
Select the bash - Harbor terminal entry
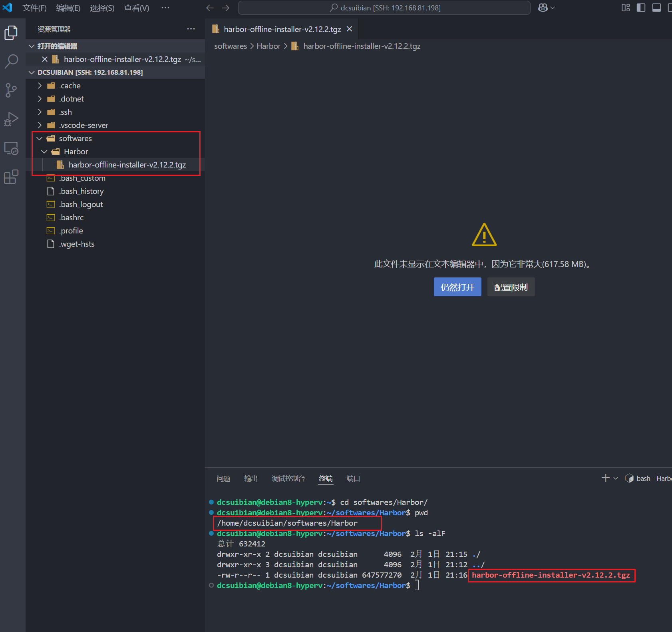tap(648, 478)
